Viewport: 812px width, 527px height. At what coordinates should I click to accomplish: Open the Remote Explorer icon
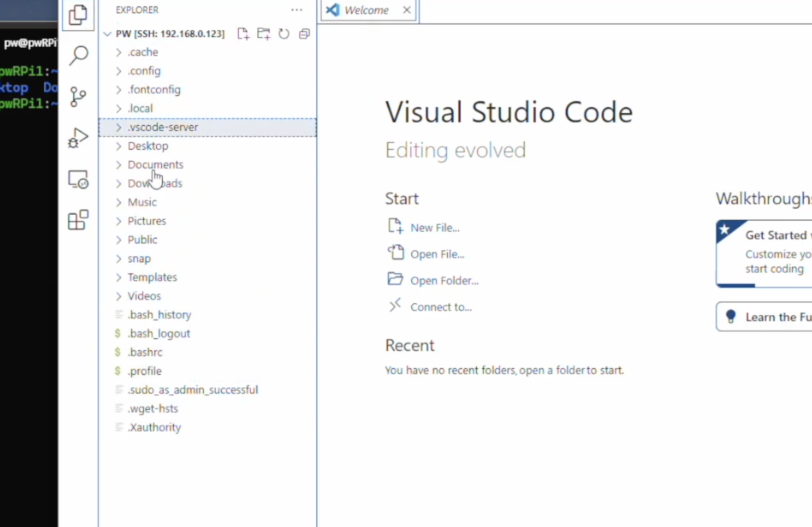click(x=78, y=179)
